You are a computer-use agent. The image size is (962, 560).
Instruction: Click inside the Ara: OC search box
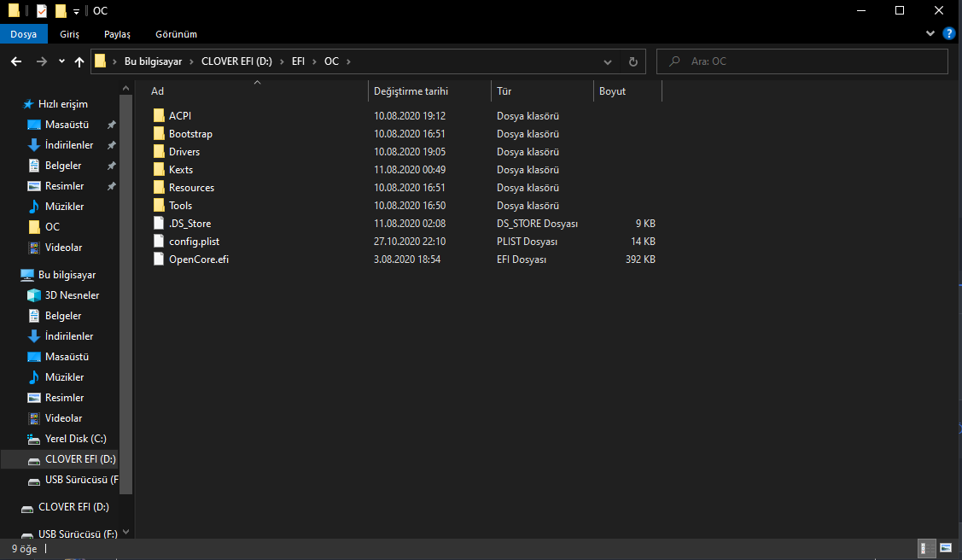click(802, 61)
